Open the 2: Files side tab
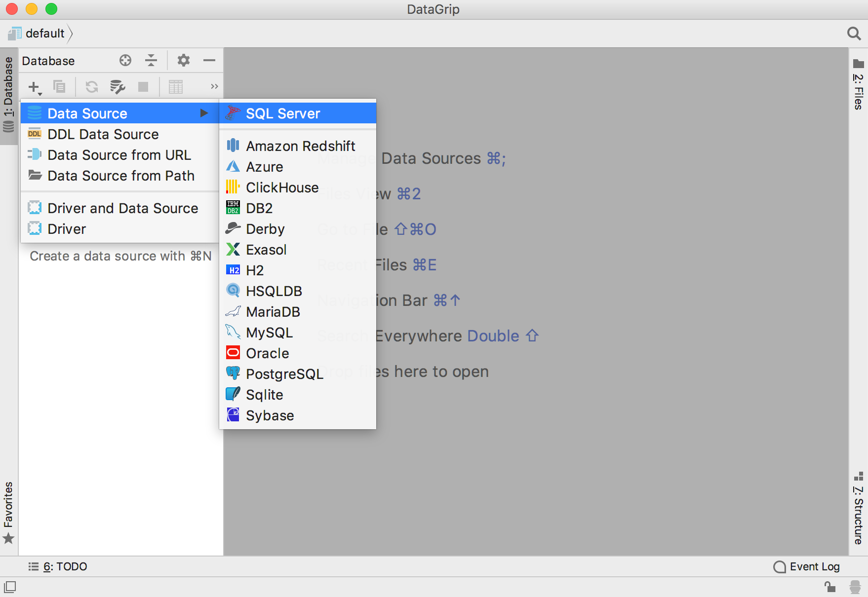 [858, 84]
